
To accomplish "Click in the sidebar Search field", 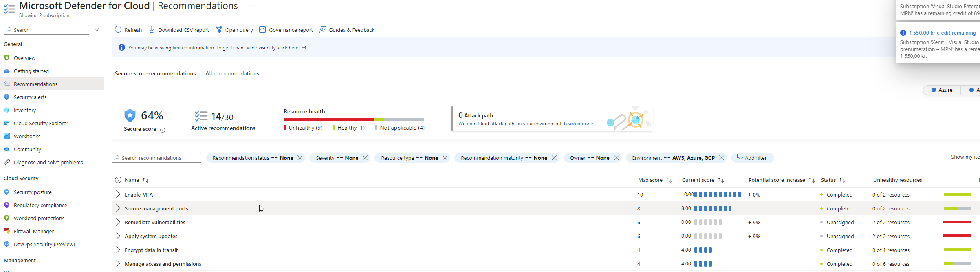I will tap(46, 30).
